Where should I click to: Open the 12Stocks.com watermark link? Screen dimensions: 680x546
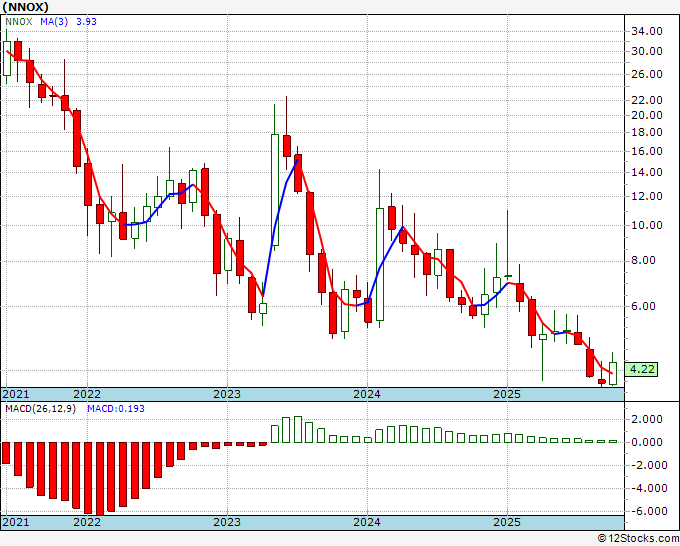pos(639,539)
